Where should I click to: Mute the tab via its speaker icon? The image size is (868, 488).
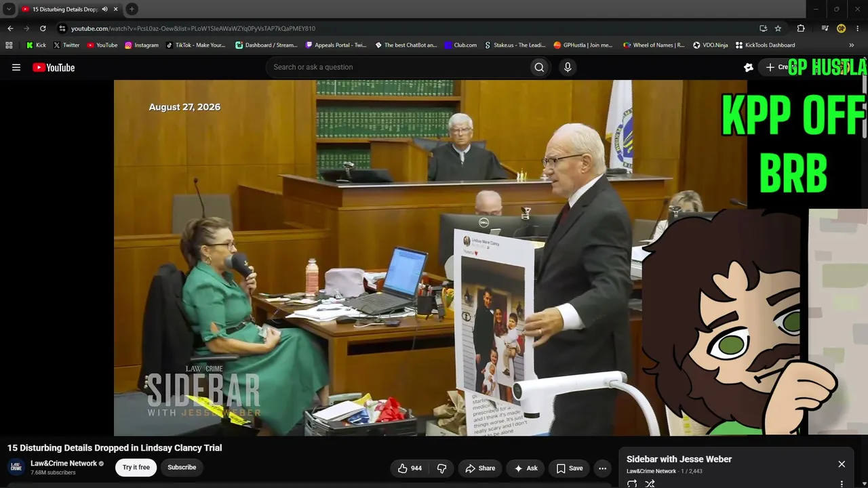pos(104,9)
